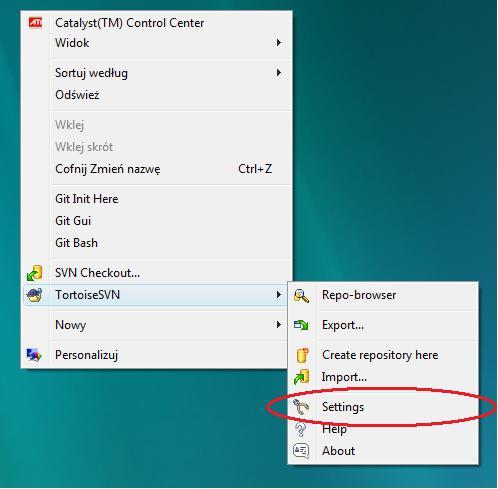
Task: Click the ATI Catalyst Control Center icon
Action: click(x=35, y=23)
